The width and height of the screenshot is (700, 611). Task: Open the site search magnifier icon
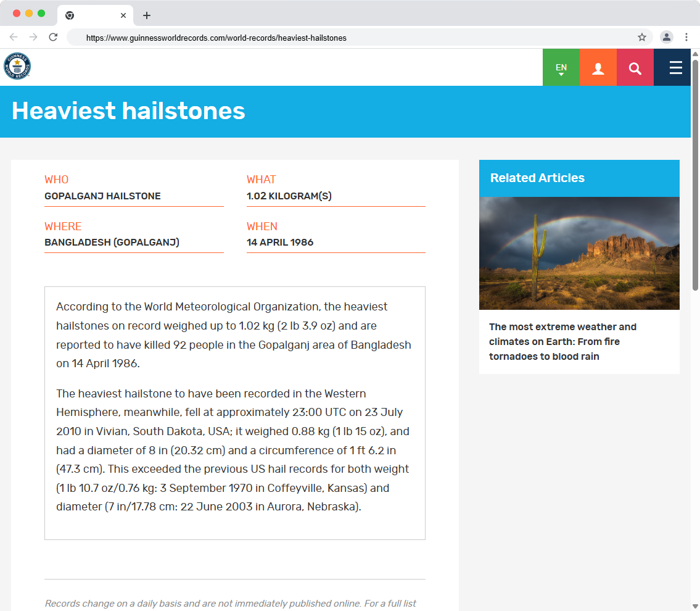[635, 67]
